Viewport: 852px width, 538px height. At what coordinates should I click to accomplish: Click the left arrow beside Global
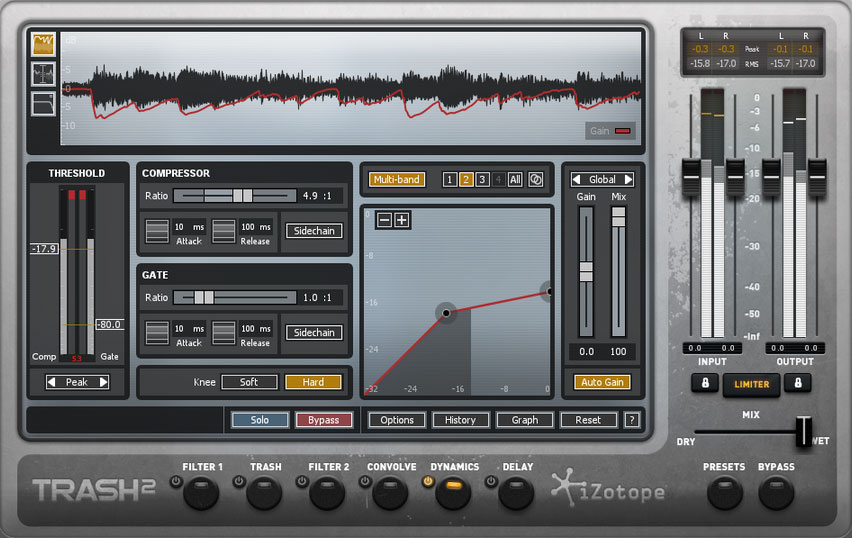[577, 179]
